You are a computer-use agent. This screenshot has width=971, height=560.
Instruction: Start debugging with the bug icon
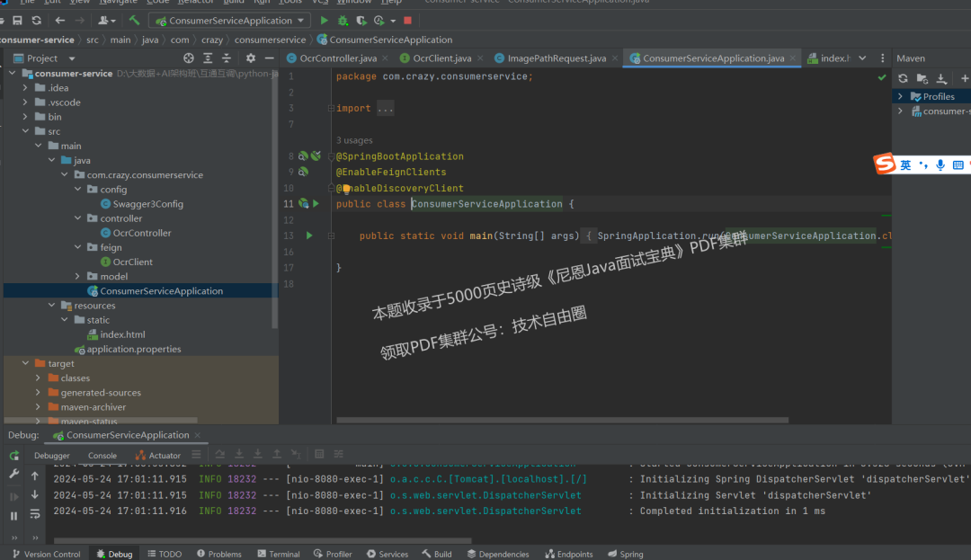pyautogui.click(x=343, y=21)
